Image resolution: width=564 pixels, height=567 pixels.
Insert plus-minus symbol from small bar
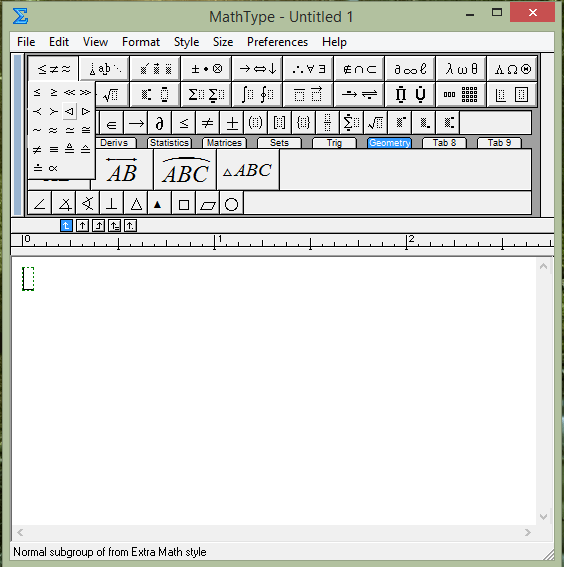[232, 123]
